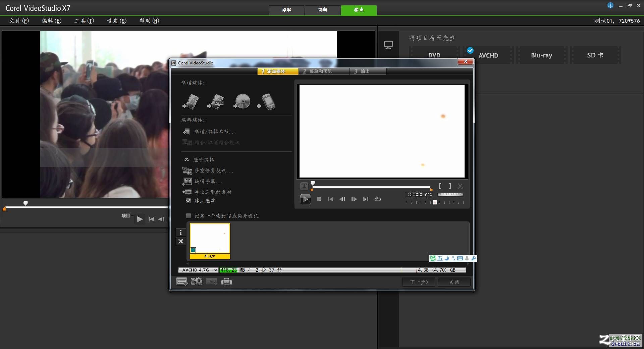Click the T title icon beside scrubber
644x349 pixels.
[x=304, y=186]
